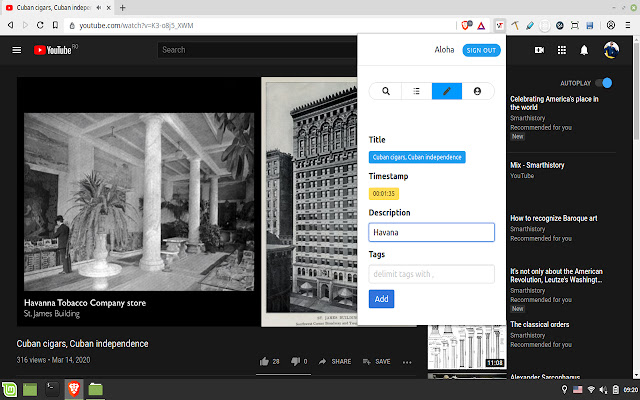640x400 pixels.
Task: Select the yellow 00:01:35 timestamp badge
Action: click(x=384, y=193)
